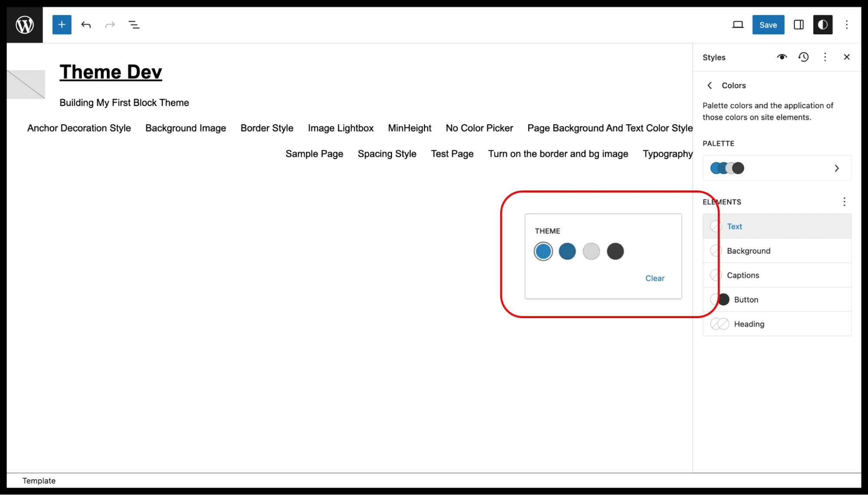The image size is (868, 495).
Task: Open the Background Image nav link
Action: [185, 128]
